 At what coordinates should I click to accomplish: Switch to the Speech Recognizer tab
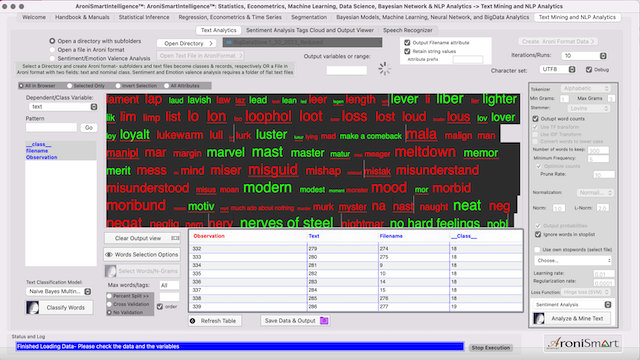(x=408, y=30)
